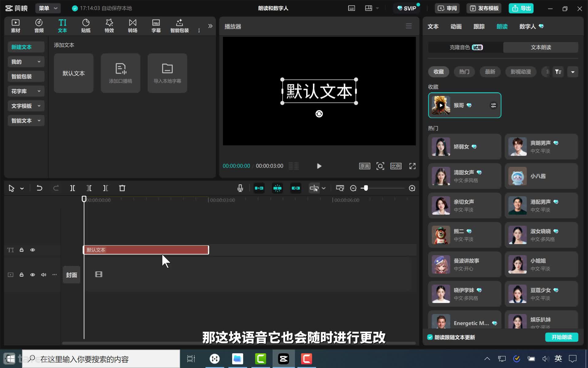Image resolution: width=588 pixels, height=368 pixels.
Task: Switch to the 跟踪 tab
Action: pyautogui.click(x=479, y=26)
